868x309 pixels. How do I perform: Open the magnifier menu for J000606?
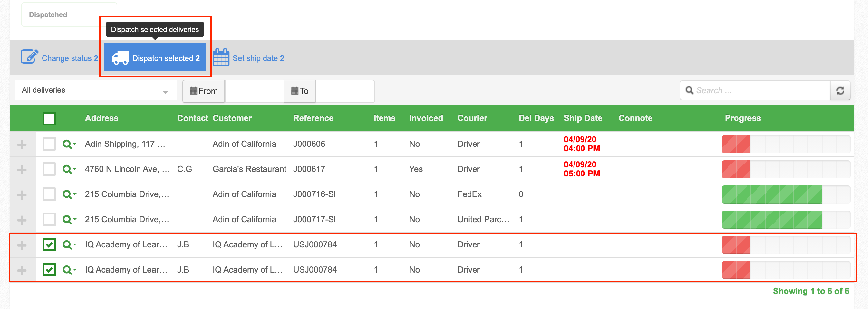[x=69, y=145]
